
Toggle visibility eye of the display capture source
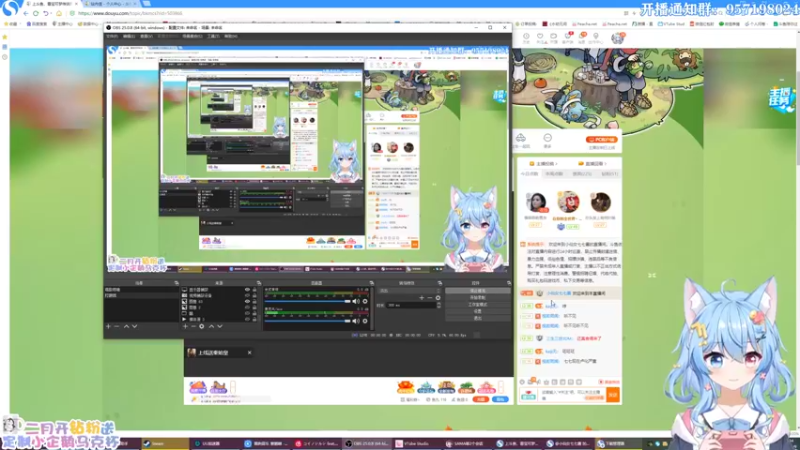(247, 289)
